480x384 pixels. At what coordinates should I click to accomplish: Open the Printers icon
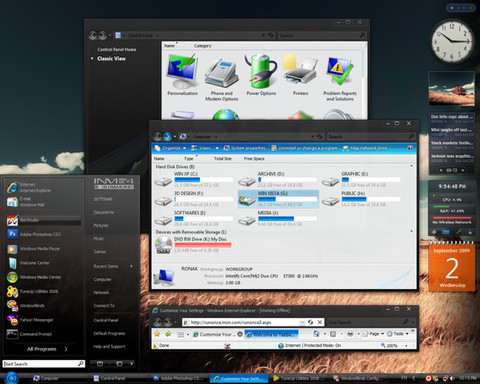click(300, 75)
